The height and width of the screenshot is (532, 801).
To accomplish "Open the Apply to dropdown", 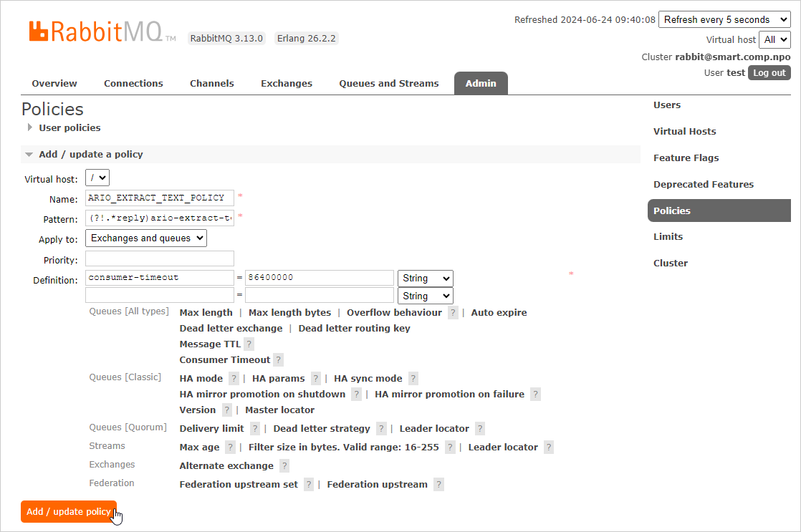I will pyautogui.click(x=146, y=238).
